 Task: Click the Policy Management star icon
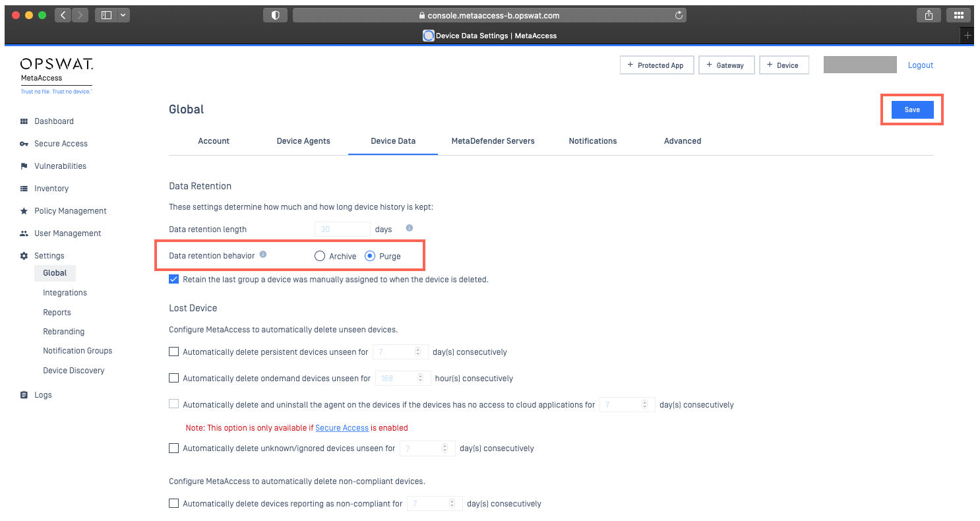click(x=24, y=211)
